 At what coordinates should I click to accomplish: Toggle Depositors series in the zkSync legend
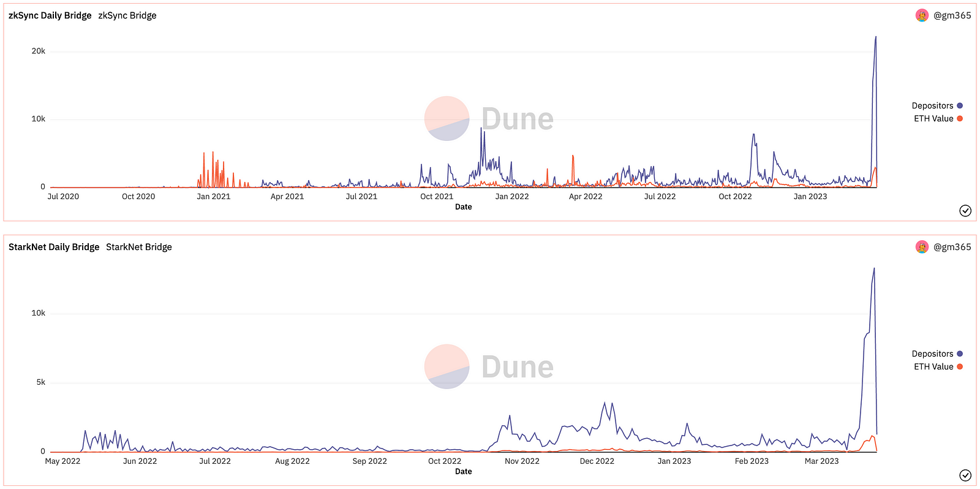(937, 105)
